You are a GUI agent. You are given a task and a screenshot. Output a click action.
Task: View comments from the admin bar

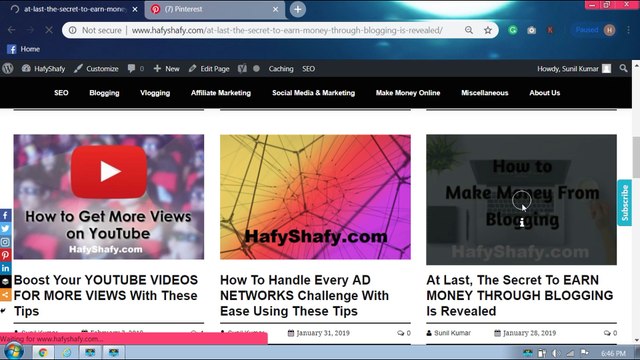(136, 69)
